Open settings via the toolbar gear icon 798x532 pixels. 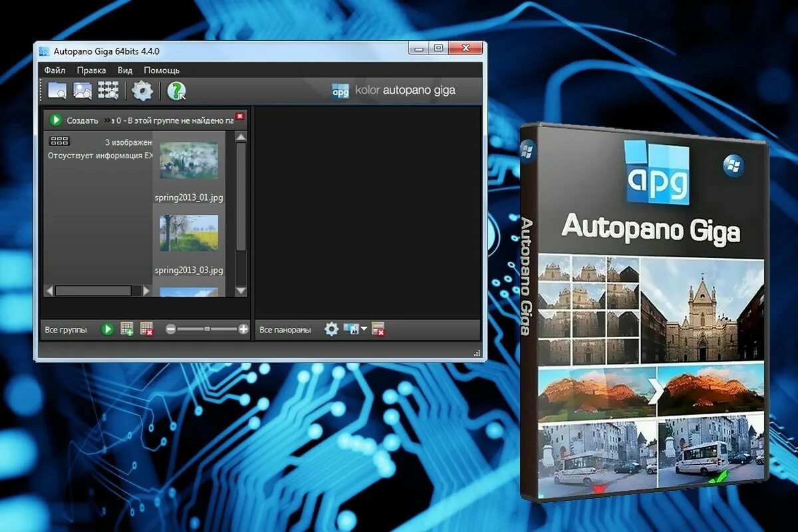point(142,90)
